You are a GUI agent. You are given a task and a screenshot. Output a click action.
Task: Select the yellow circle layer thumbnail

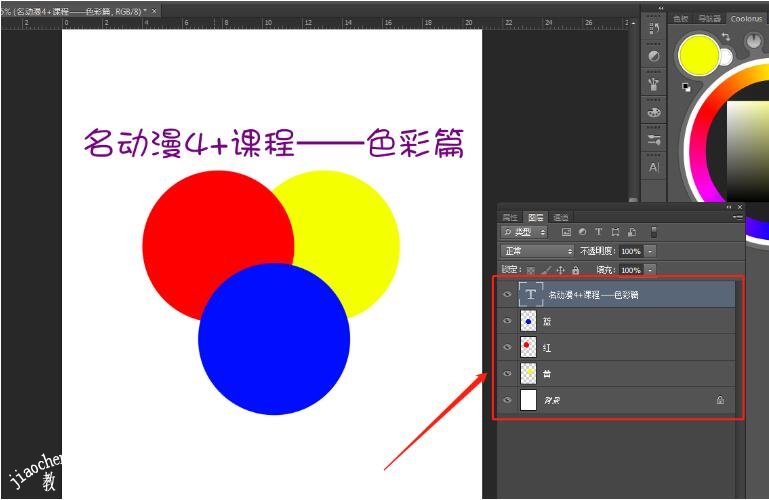tap(529, 374)
